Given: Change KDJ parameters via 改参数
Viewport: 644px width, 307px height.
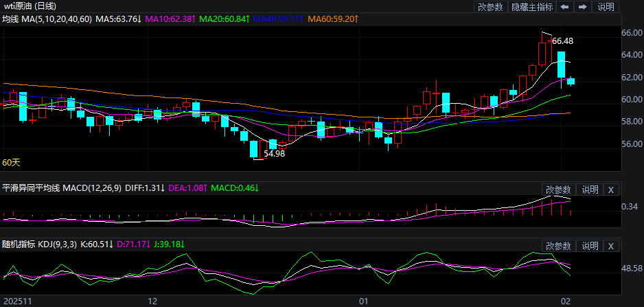Looking at the screenshot, I should 558,246.
